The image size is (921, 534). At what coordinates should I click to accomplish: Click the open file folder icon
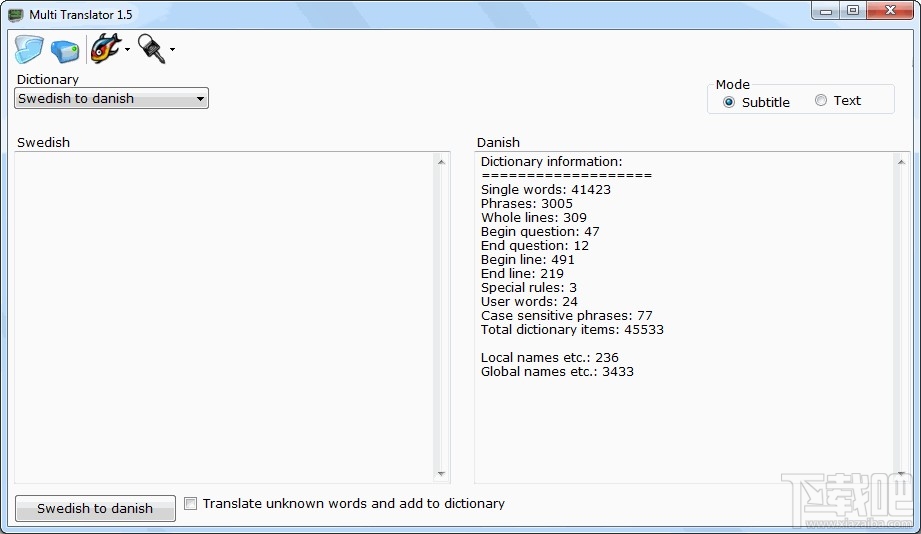pos(29,49)
